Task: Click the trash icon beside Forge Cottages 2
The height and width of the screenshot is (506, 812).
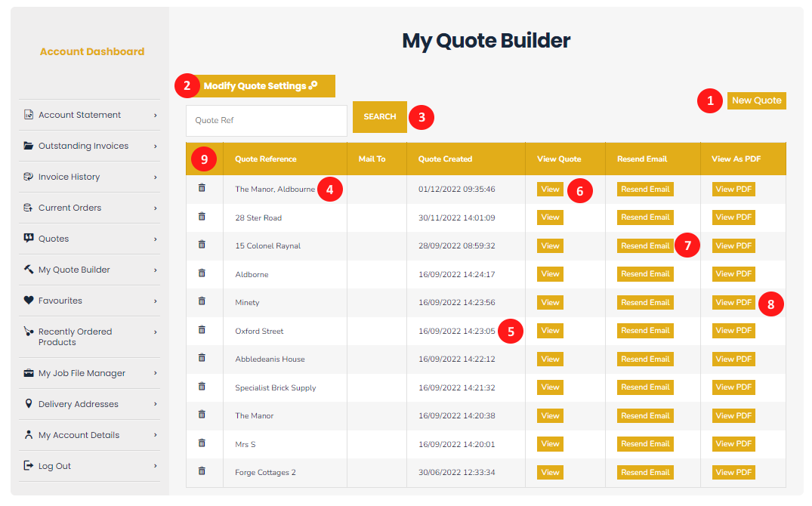Action: (x=202, y=471)
